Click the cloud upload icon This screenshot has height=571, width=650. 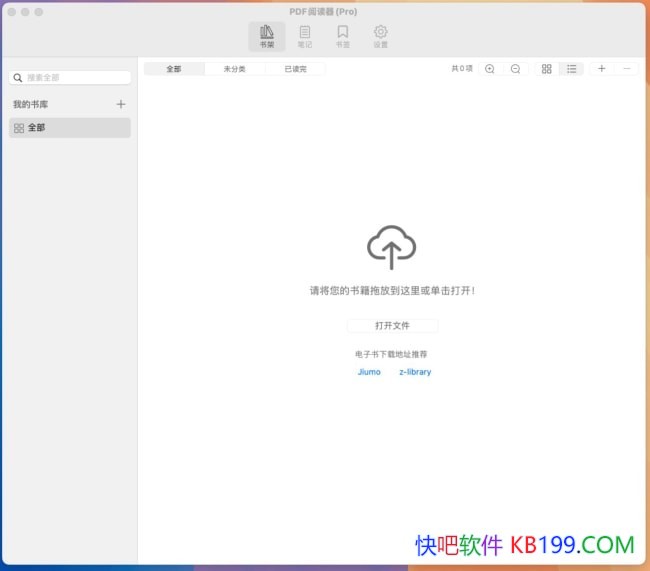391,246
